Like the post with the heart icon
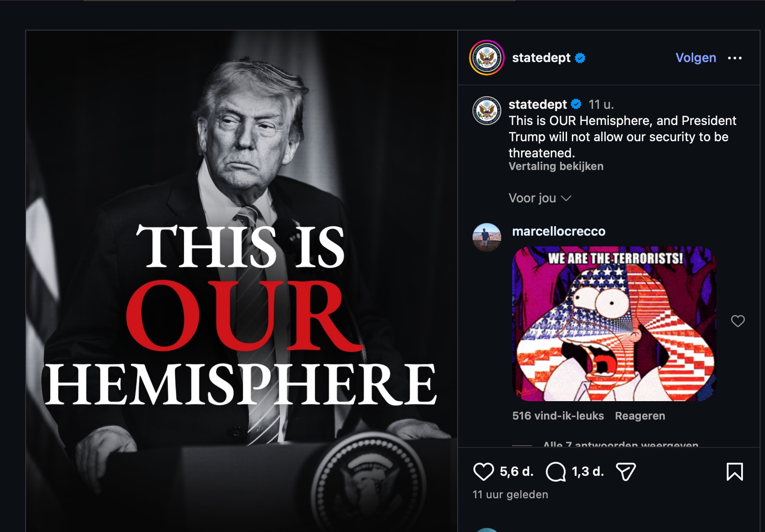This screenshot has height=532, width=765. tap(484, 472)
